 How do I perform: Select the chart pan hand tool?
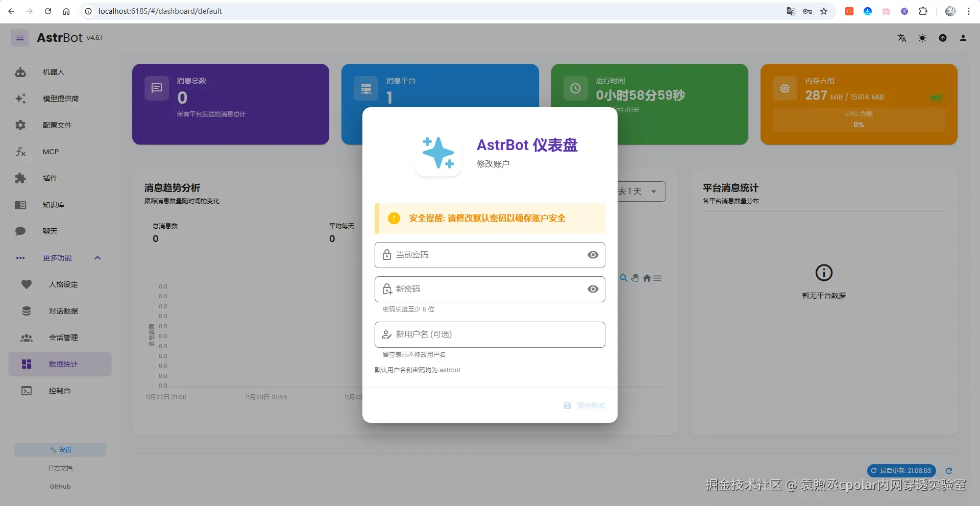(635, 278)
